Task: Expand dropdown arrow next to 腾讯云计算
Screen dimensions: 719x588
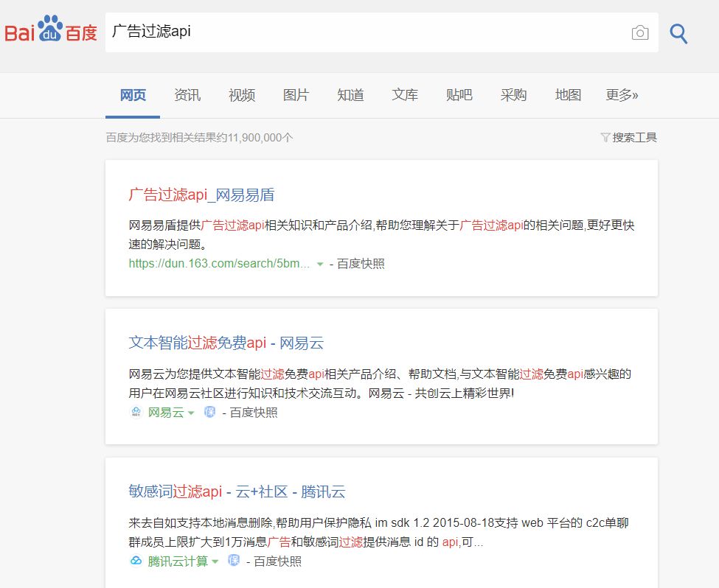Action: pos(215,561)
